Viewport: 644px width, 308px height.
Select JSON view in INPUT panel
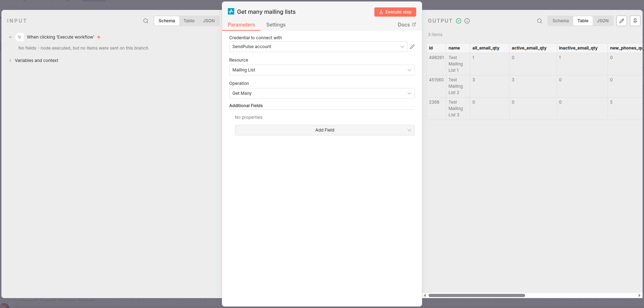209,21
